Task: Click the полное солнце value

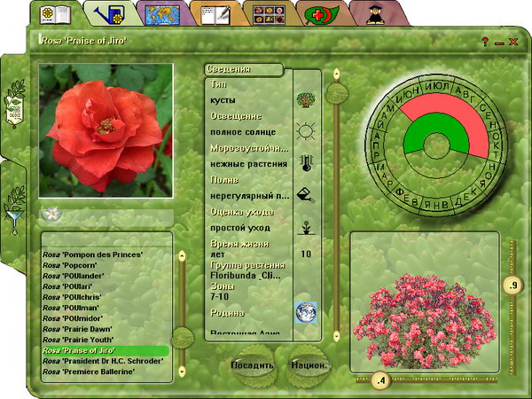Action: click(243, 132)
